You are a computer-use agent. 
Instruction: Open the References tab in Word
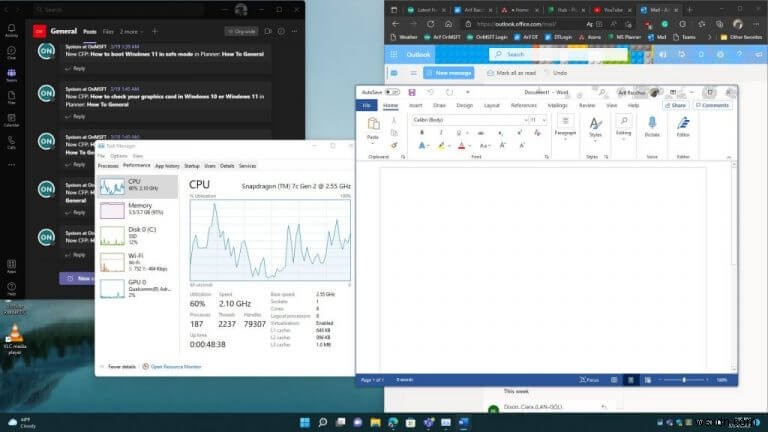click(x=524, y=105)
